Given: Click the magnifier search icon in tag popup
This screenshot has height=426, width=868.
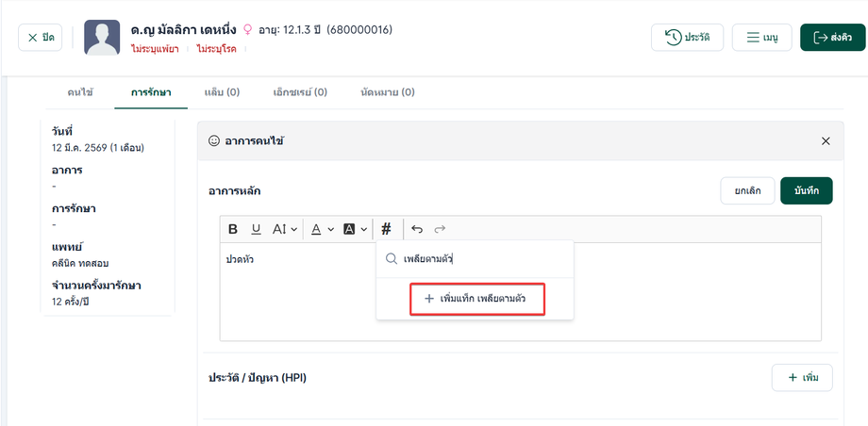Looking at the screenshot, I should [391, 259].
